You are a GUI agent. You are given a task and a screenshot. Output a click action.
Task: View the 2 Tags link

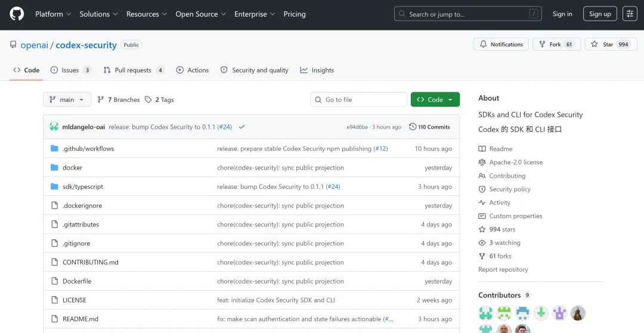[159, 99]
